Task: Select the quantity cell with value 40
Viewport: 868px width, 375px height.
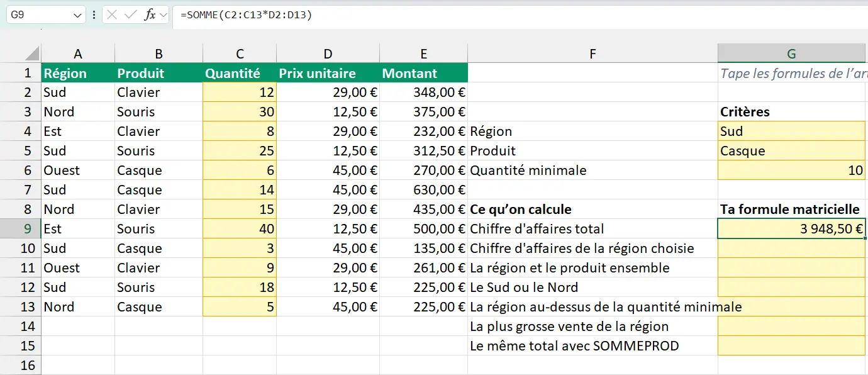Action: (x=240, y=229)
